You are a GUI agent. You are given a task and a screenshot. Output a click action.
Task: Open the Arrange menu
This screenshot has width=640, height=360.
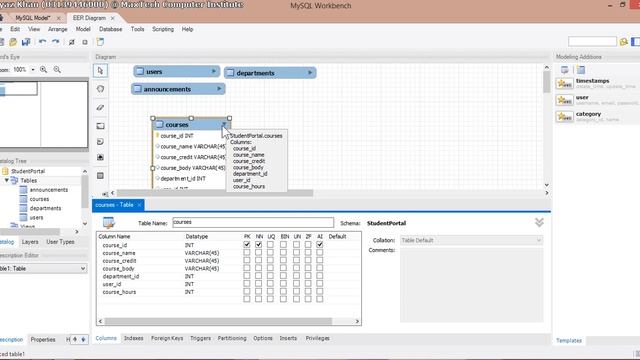coord(58,29)
